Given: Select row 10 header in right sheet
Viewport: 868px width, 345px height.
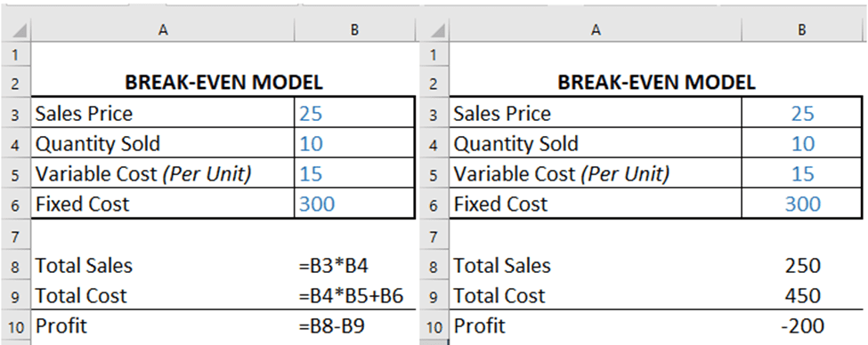Looking at the screenshot, I should tap(434, 327).
